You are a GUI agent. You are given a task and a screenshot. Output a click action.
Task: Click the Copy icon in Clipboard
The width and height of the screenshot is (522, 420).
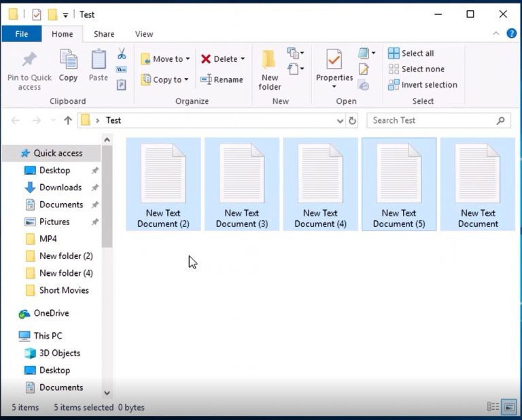(68, 59)
